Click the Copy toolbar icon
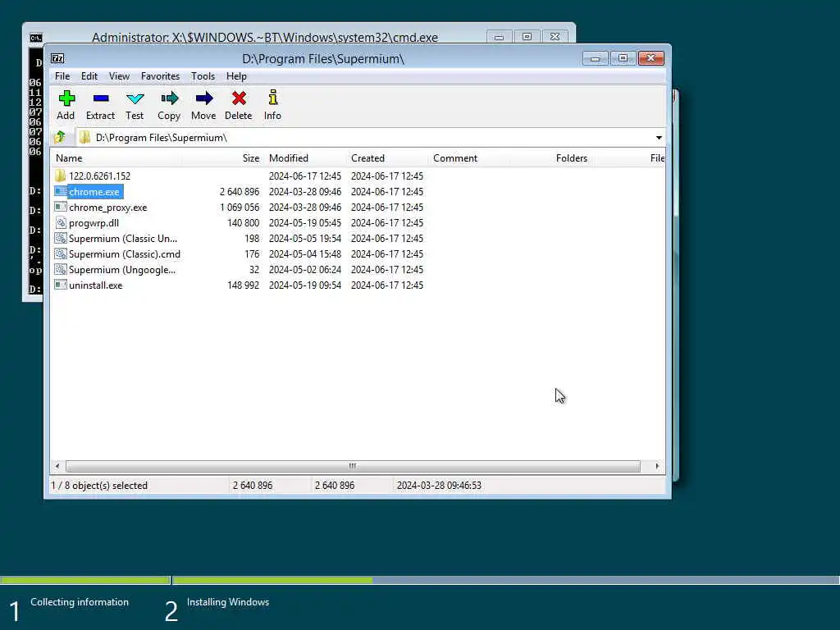Screen dimensions: 840x630 169,98
